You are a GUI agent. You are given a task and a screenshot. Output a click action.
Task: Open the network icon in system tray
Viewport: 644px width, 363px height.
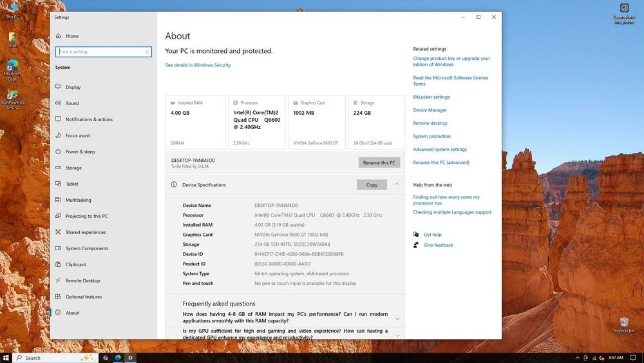coord(594,358)
